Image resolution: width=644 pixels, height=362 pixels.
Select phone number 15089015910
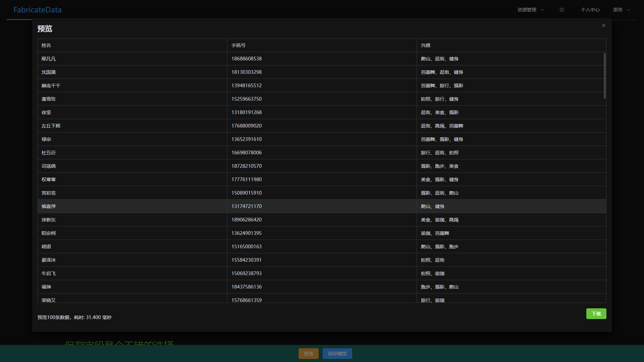(247, 193)
